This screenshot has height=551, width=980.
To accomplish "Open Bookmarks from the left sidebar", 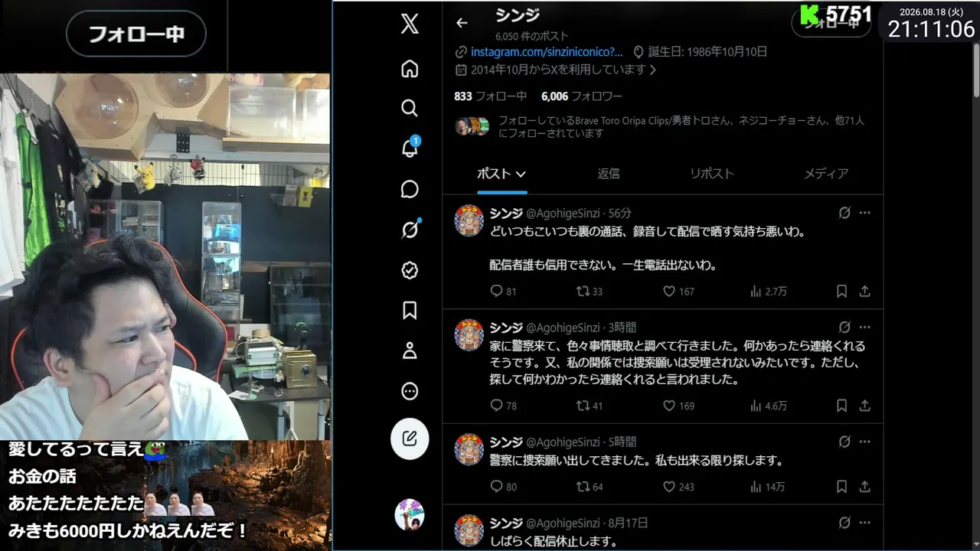I will tap(410, 310).
